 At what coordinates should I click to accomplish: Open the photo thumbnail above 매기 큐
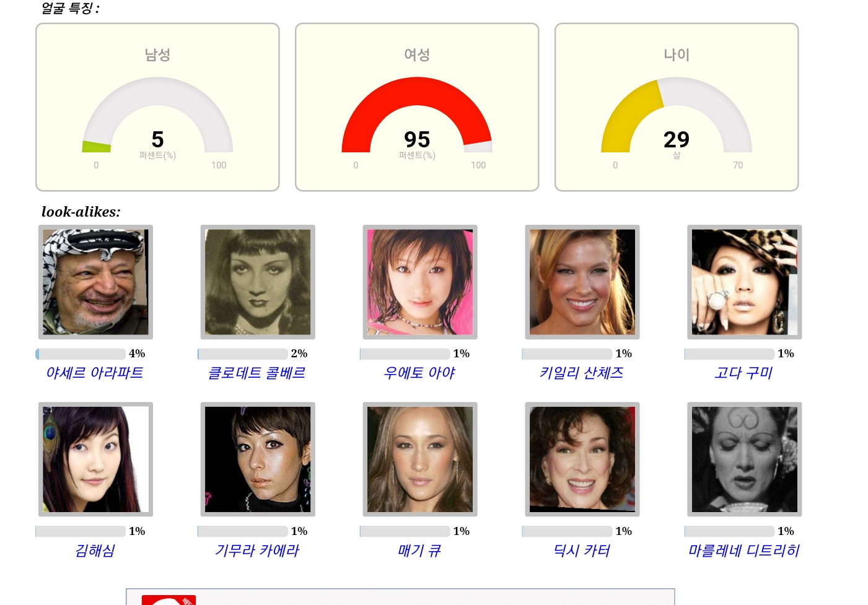point(420,459)
